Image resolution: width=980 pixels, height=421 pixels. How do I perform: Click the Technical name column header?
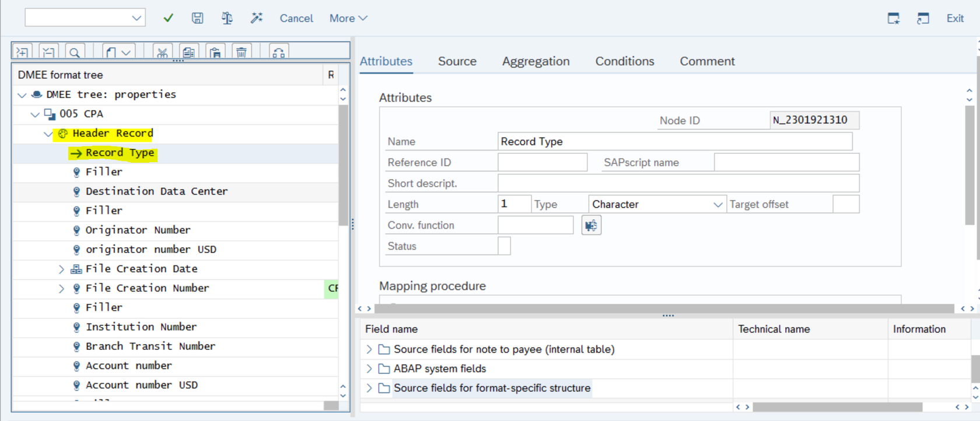[810, 329]
